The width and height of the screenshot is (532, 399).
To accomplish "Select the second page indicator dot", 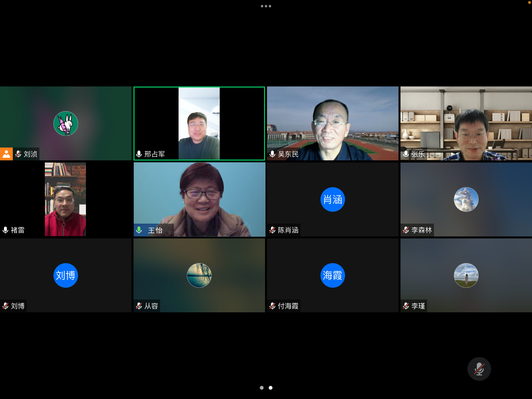I will point(270,388).
